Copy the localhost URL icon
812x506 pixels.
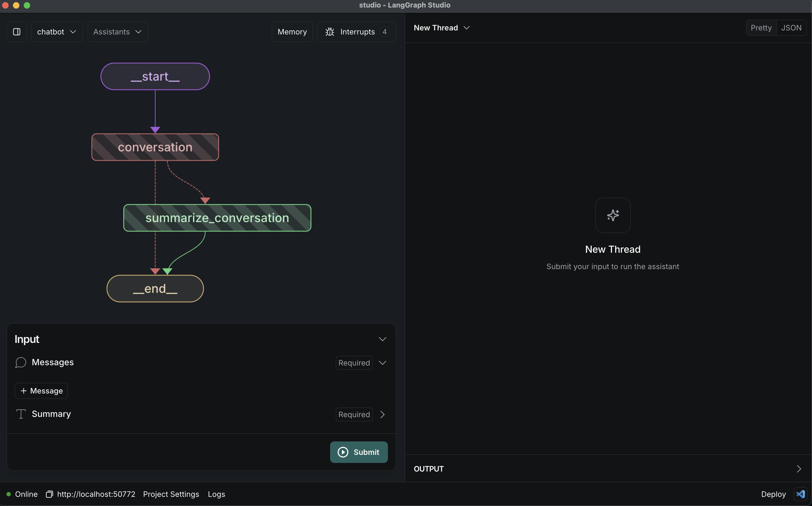(x=49, y=494)
